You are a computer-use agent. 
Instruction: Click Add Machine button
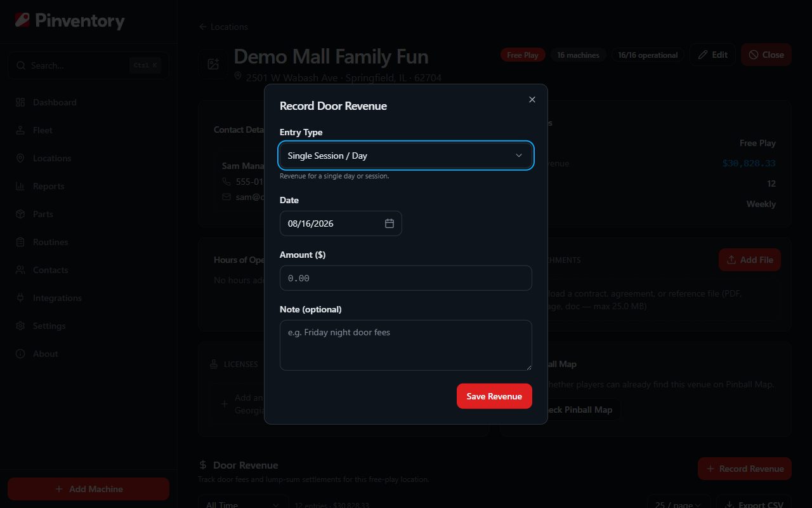(x=88, y=489)
